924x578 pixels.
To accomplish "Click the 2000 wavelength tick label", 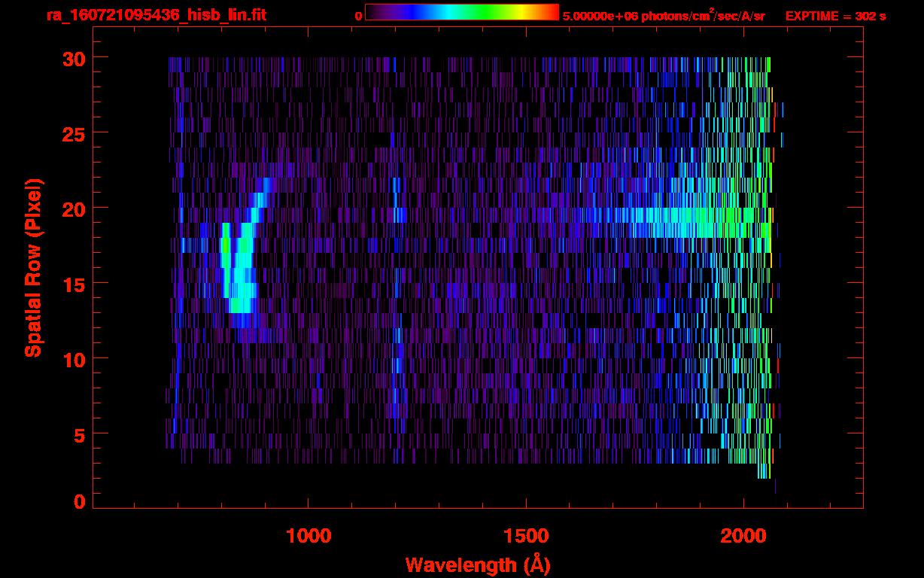I will (x=743, y=536).
